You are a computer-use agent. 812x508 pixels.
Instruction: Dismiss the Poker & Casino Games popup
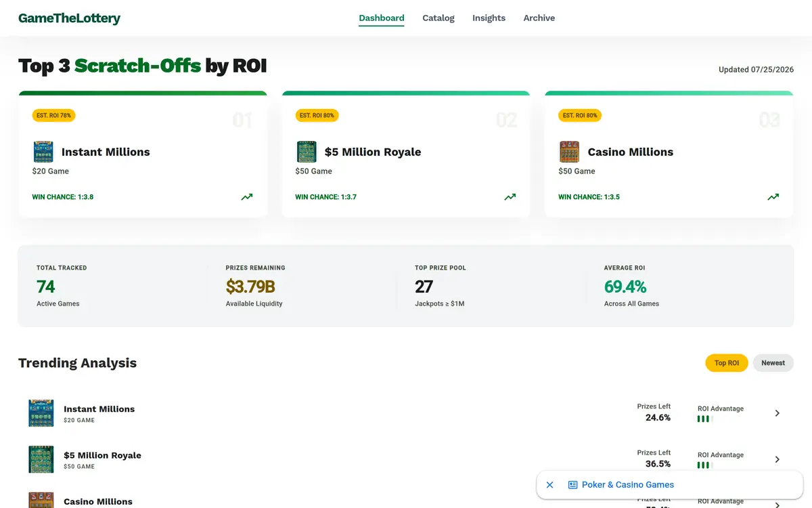click(x=550, y=485)
